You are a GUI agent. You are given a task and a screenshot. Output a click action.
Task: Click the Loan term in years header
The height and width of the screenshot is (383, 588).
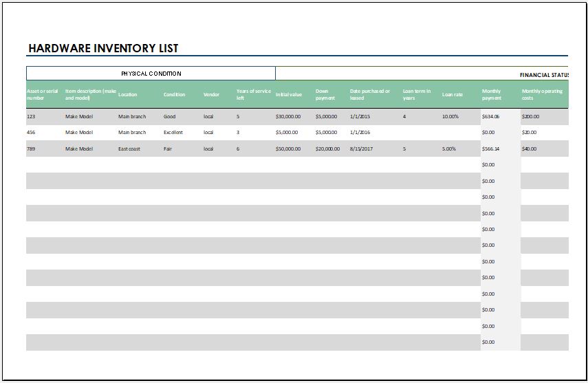(x=417, y=94)
